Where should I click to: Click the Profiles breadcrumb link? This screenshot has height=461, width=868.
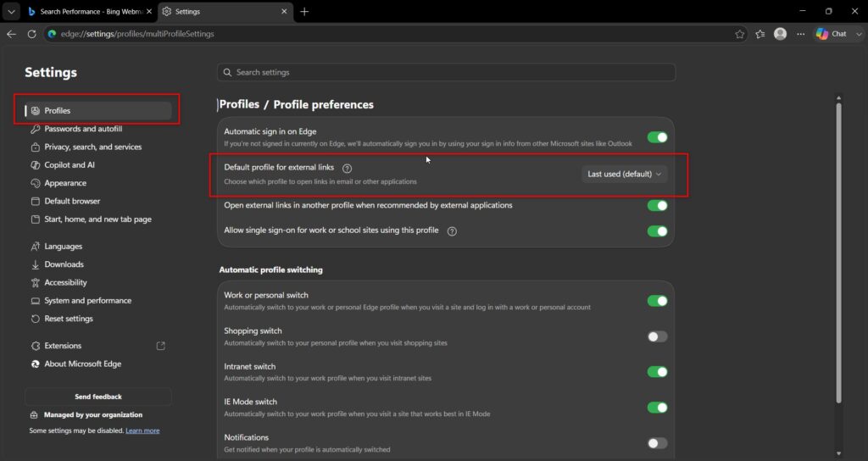point(239,104)
